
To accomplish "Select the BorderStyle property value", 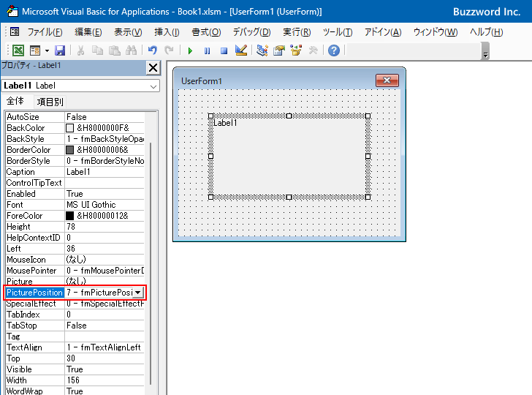I will [104, 161].
